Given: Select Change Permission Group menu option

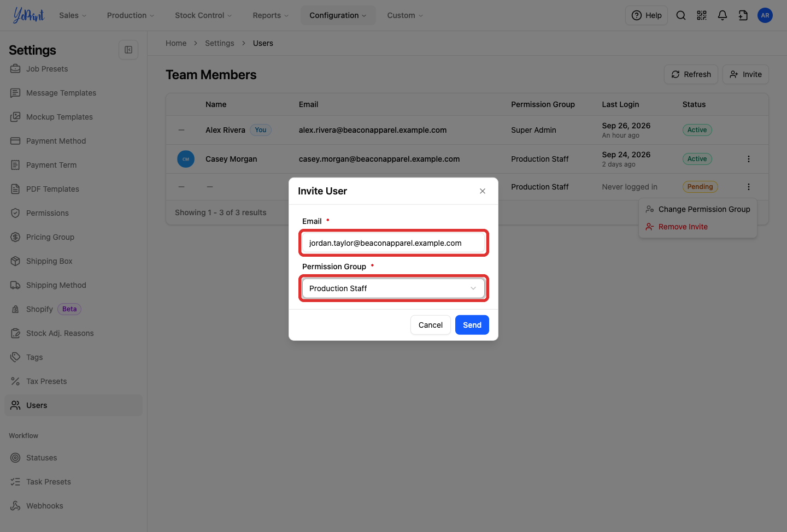Looking at the screenshot, I should [x=698, y=209].
